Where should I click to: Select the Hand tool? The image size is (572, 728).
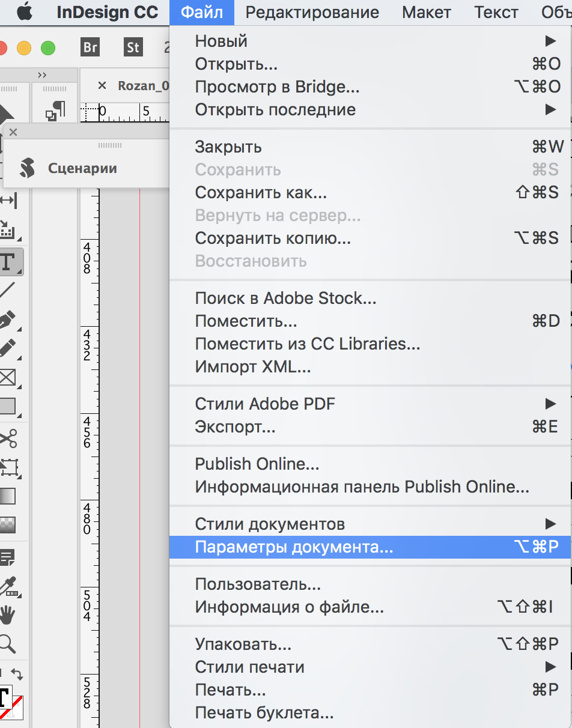(7, 615)
